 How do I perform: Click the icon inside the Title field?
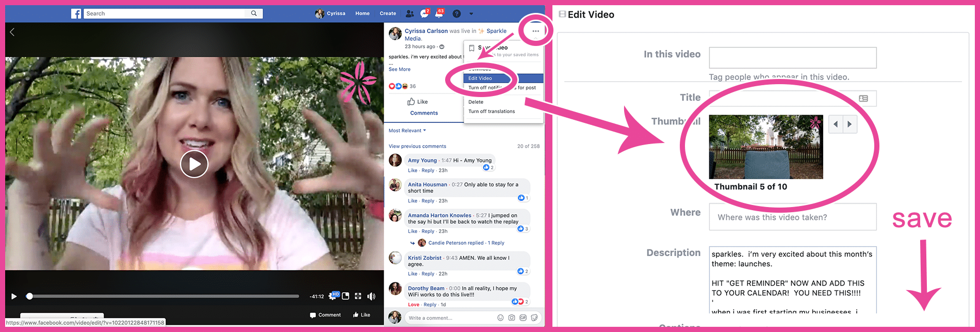[863, 98]
